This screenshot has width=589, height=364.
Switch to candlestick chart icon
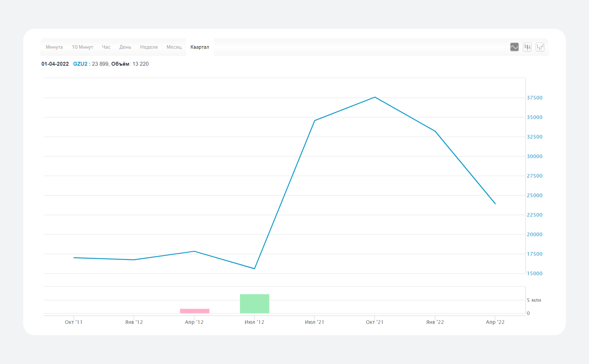527,47
